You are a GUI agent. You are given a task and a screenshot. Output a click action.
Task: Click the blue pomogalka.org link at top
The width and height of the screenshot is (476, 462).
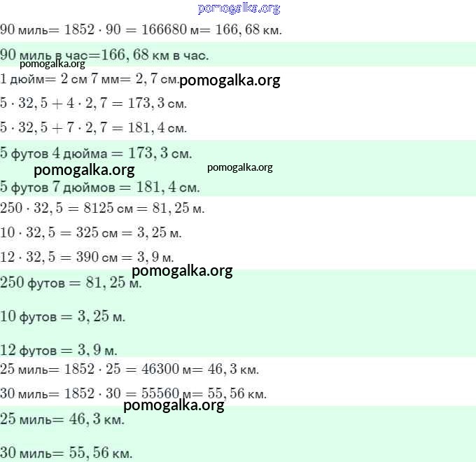(x=239, y=8)
